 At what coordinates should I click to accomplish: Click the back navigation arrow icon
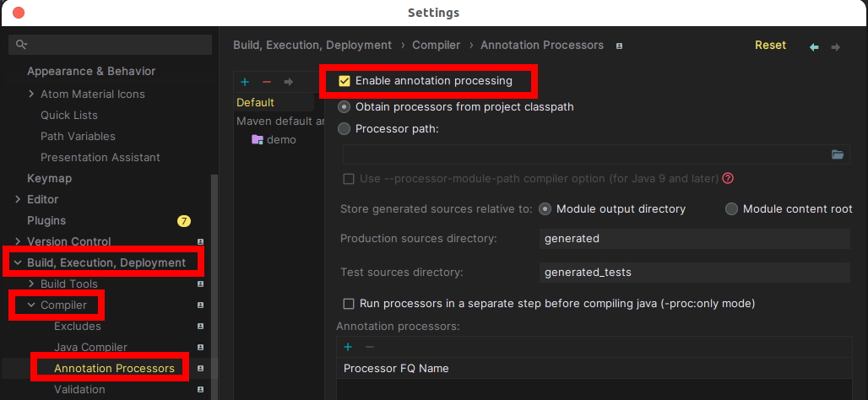[x=814, y=47]
